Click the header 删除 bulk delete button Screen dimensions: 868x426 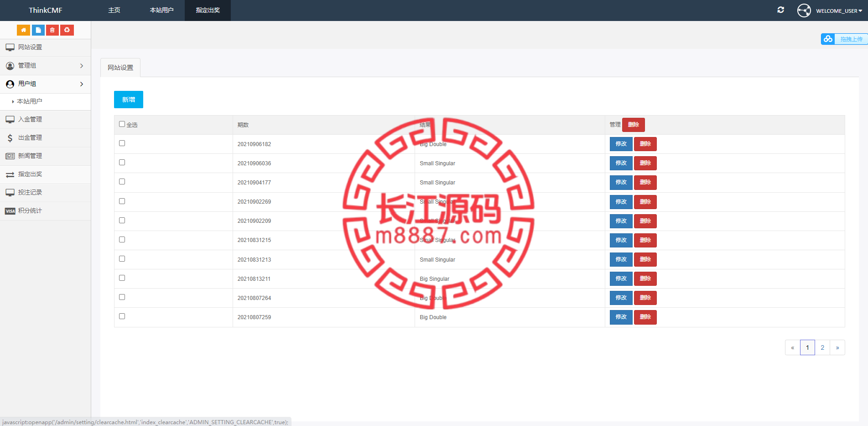coord(634,125)
